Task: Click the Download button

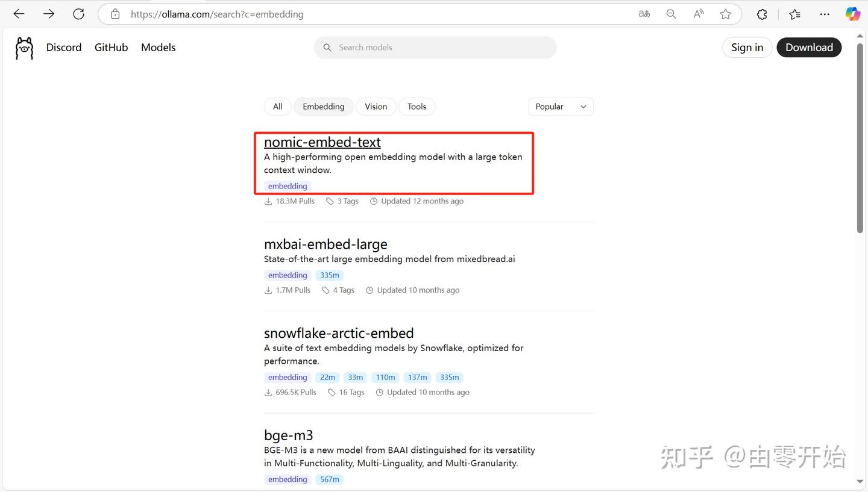Action: 809,48
